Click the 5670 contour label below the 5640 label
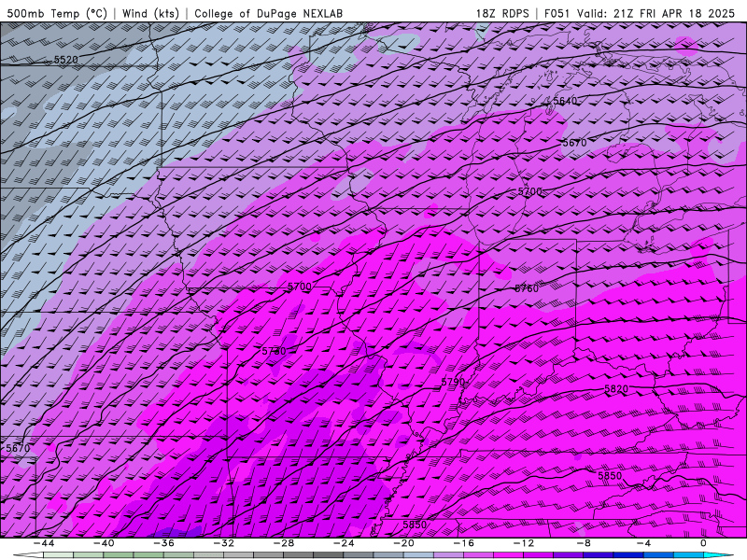747x560 pixels. coord(574,143)
